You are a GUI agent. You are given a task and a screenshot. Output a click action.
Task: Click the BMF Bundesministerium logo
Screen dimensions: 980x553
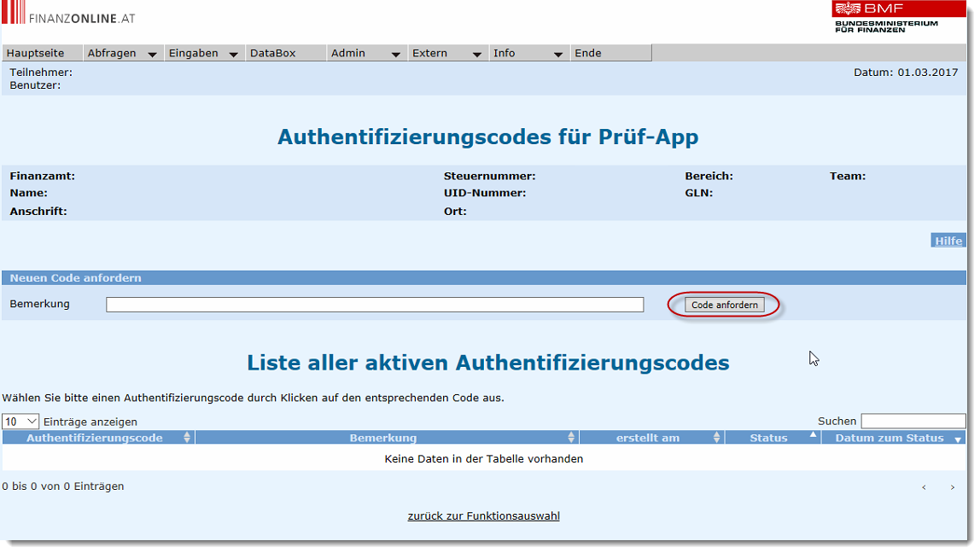(898, 16)
